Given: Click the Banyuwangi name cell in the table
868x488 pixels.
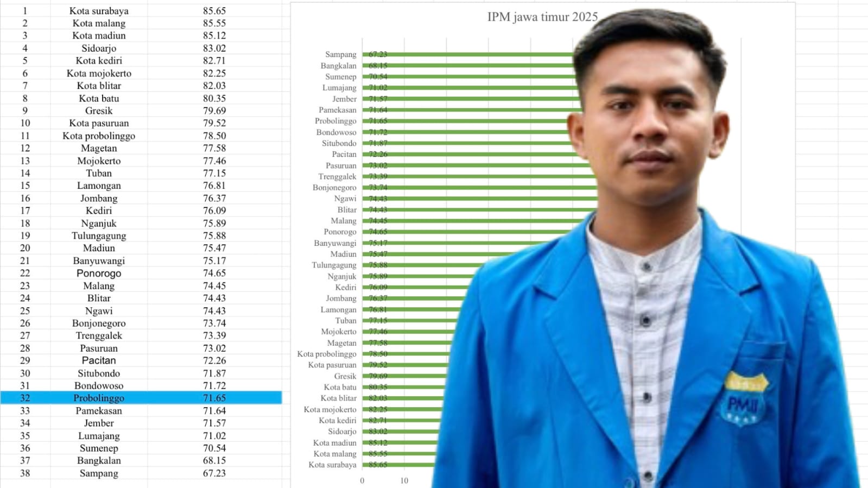Looking at the screenshot, I should tap(99, 261).
